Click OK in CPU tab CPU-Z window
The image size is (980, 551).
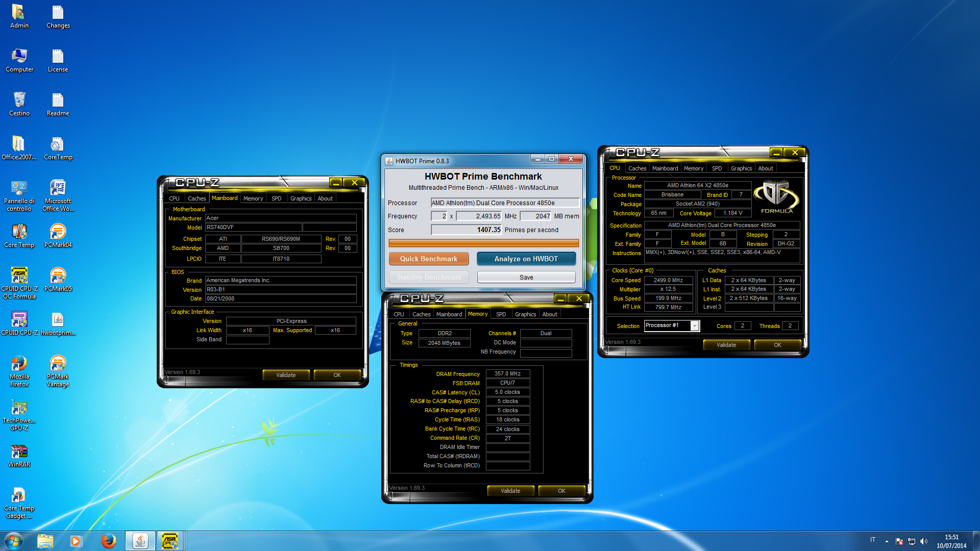point(777,345)
